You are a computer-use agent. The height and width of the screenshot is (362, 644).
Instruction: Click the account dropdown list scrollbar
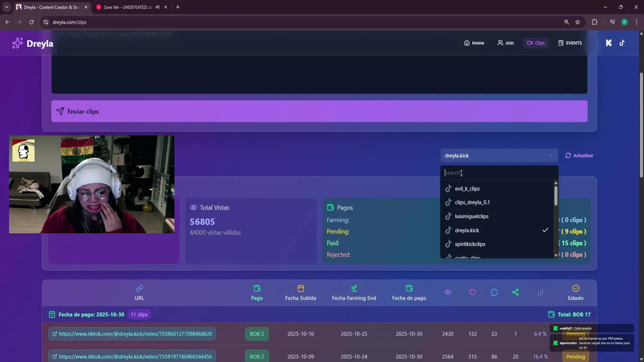coord(556,196)
